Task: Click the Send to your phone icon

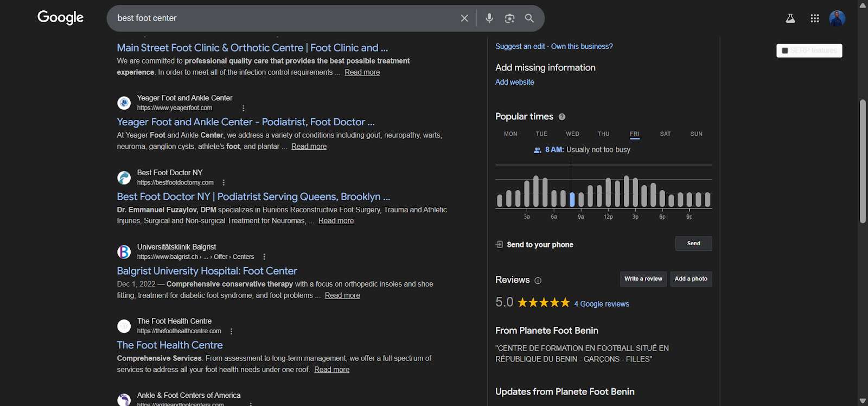Action: pyautogui.click(x=499, y=244)
